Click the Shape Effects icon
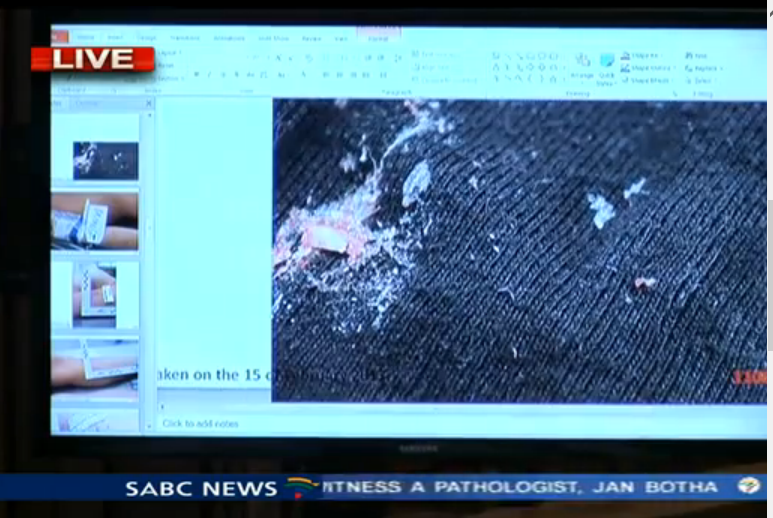Image resolution: width=773 pixels, height=518 pixels. tap(625, 81)
